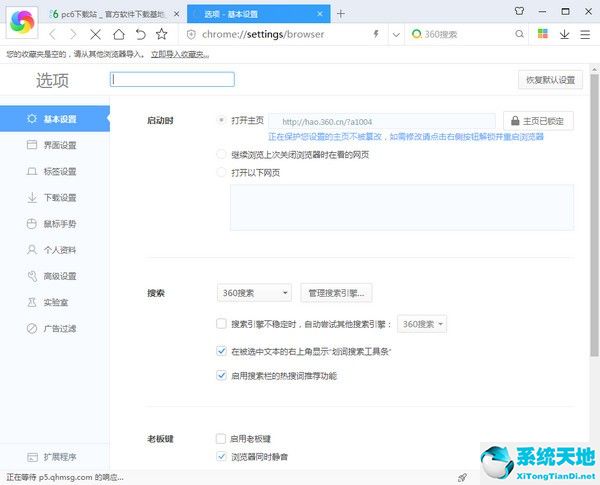Click the settings search input field
Viewport: 600px width, 485px height.
[172, 79]
